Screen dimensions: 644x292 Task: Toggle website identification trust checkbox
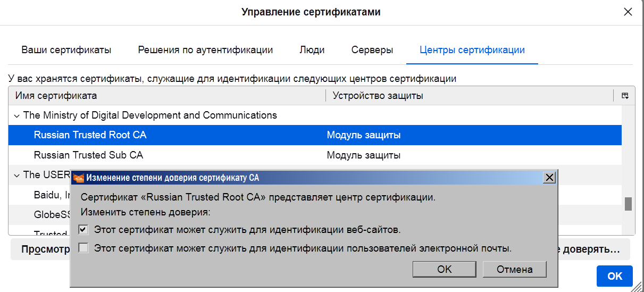(x=83, y=230)
